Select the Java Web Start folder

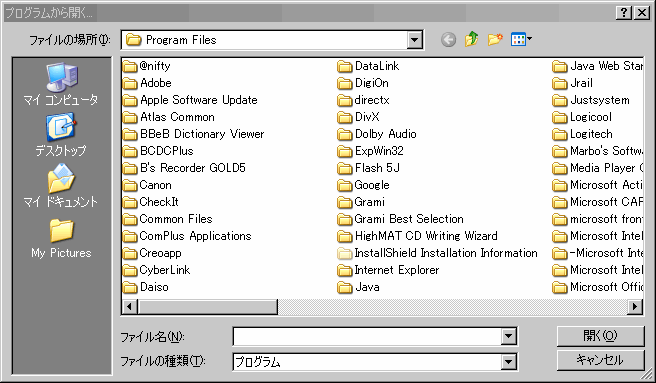pyautogui.click(x=597, y=66)
